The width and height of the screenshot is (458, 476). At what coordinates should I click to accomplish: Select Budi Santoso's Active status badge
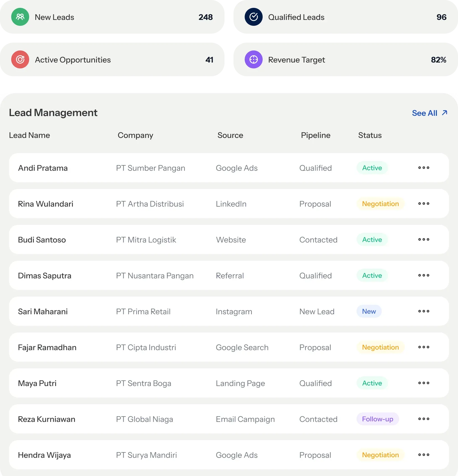372,239
